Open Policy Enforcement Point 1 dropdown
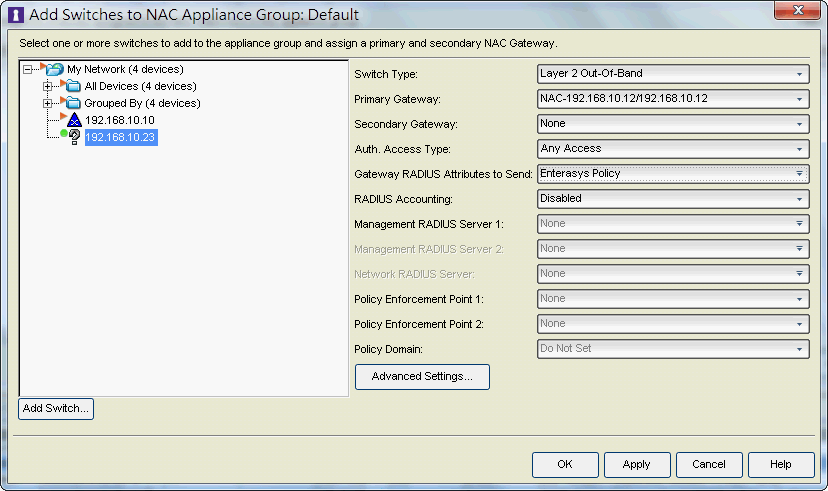 click(x=673, y=299)
